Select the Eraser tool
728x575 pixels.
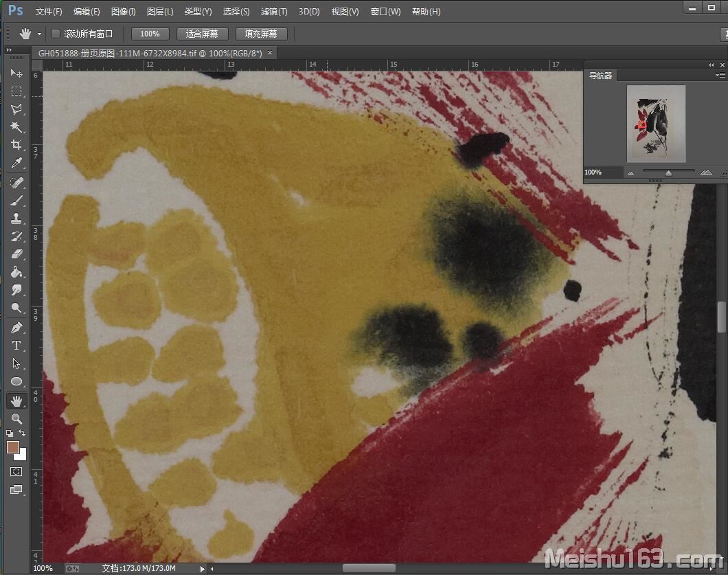[16, 254]
